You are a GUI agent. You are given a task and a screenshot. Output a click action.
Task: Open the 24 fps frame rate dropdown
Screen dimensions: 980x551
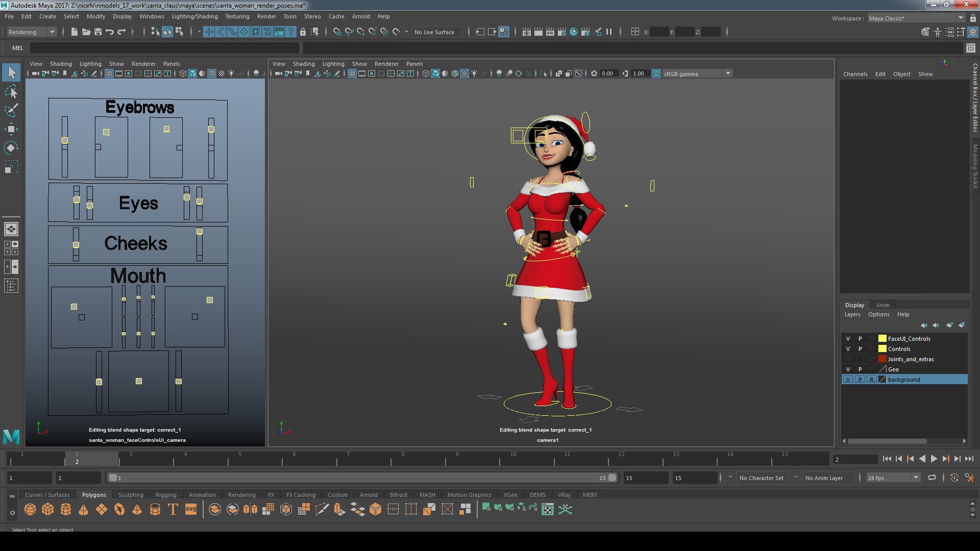893,478
